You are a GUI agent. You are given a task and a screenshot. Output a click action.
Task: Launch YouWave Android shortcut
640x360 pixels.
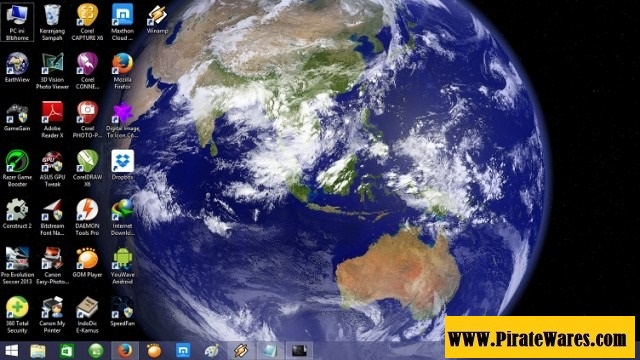122,266
